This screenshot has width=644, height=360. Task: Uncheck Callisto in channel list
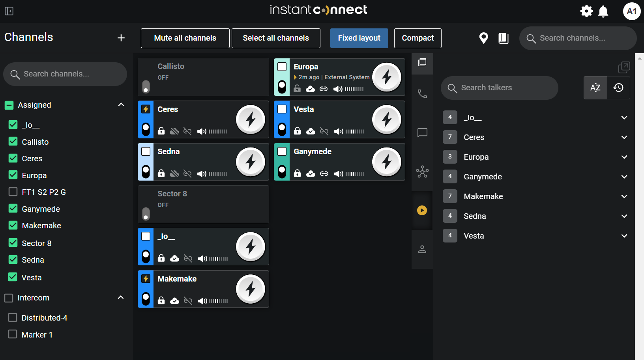click(x=13, y=142)
